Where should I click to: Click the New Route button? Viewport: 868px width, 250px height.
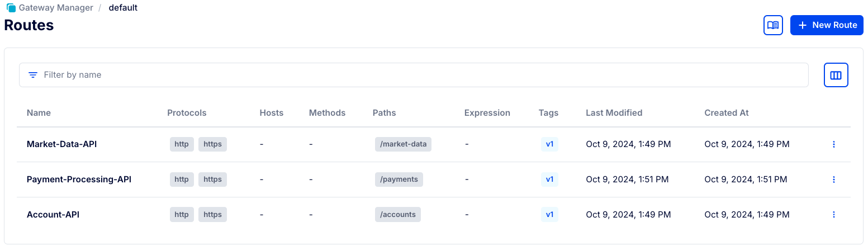[826, 25]
